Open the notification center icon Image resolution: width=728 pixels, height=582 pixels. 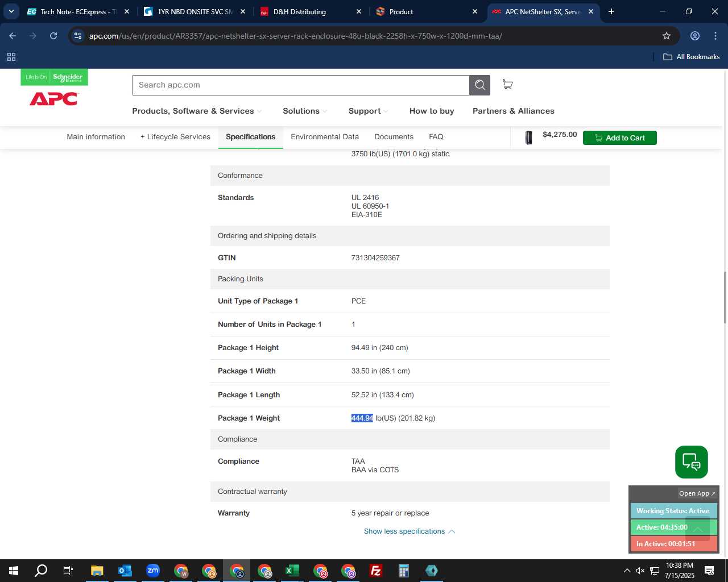(709, 571)
